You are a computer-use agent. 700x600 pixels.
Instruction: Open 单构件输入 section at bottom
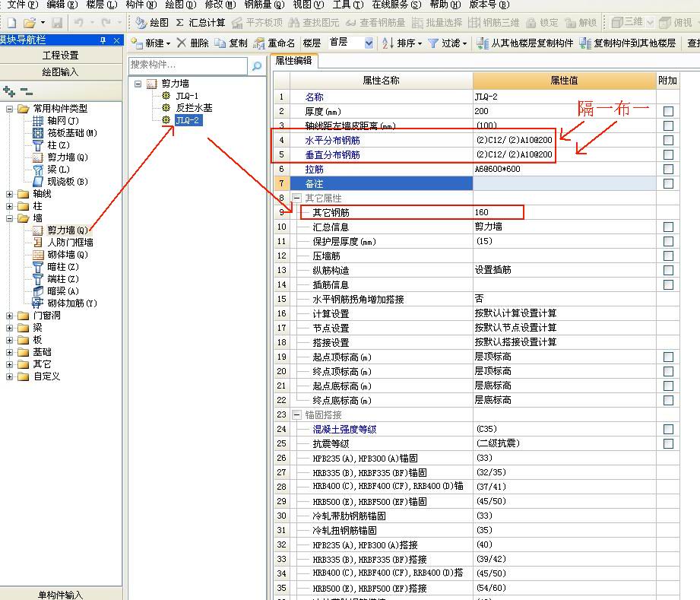pyautogui.click(x=61, y=594)
